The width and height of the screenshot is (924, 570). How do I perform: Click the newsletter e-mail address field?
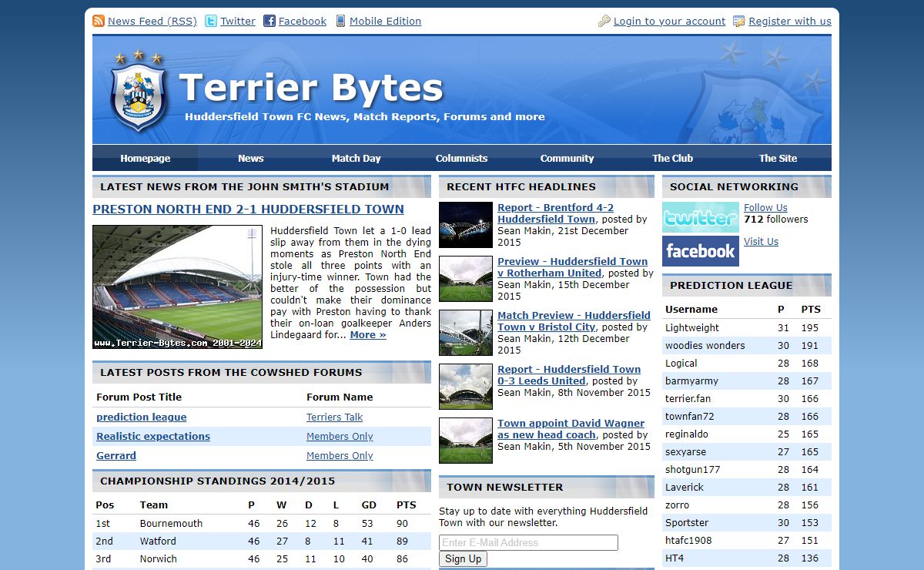528,542
